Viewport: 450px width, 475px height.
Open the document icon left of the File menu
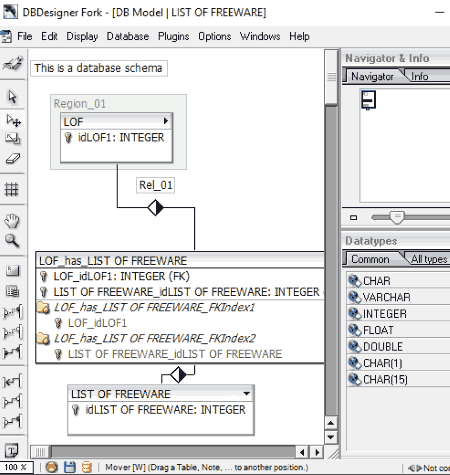(6, 36)
